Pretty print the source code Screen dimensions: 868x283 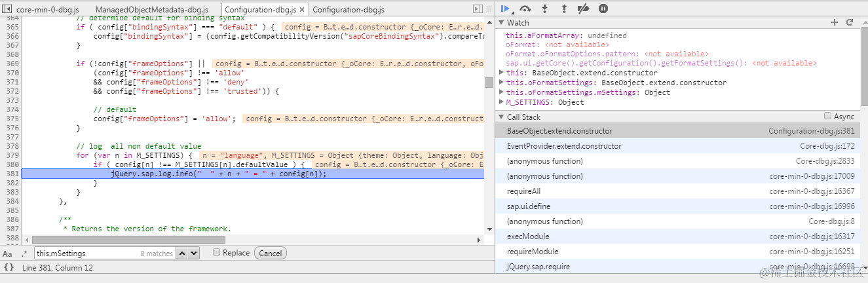point(9,267)
